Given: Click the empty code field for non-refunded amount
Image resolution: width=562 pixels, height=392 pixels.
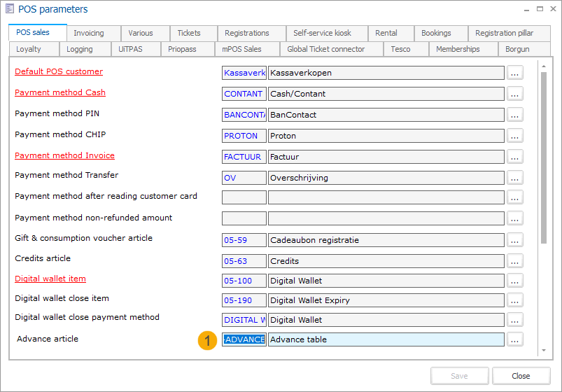Looking at the screenshot, I should pyautogui.click(x=244, y=218).
